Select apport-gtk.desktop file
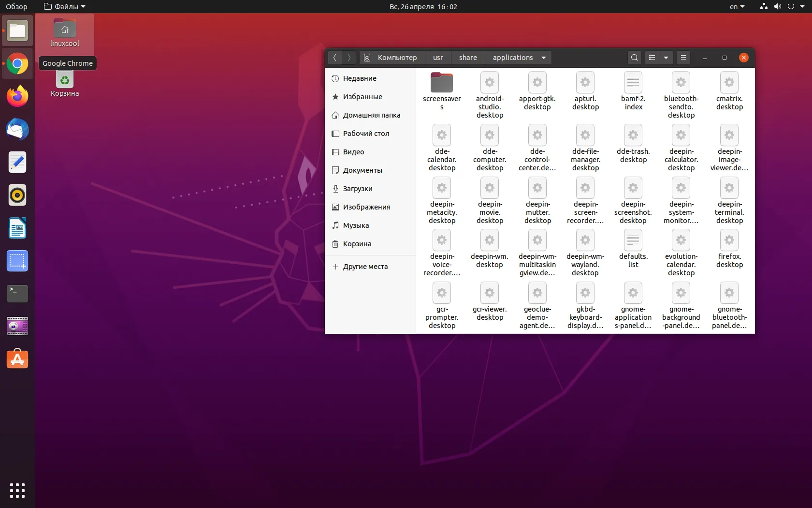The image size is (812, 508). pos(537,91)
